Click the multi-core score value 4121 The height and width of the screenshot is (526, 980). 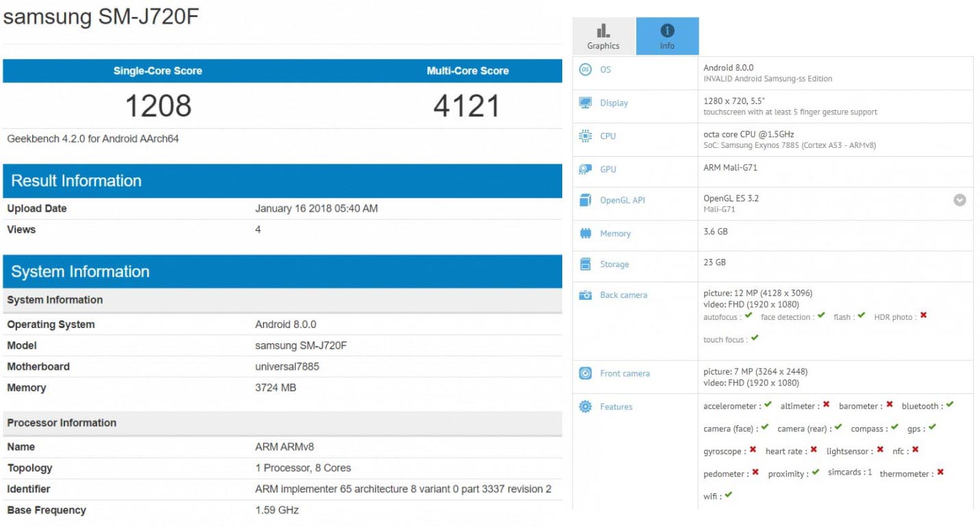click(x=467, y=105)
